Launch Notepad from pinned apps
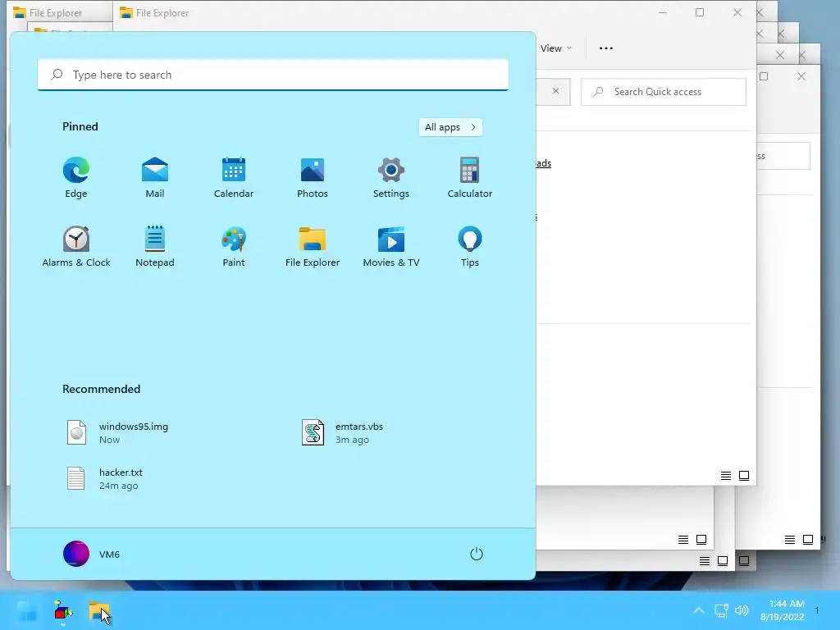The height and width of the screenshot is (630, 840). point(155,246)
